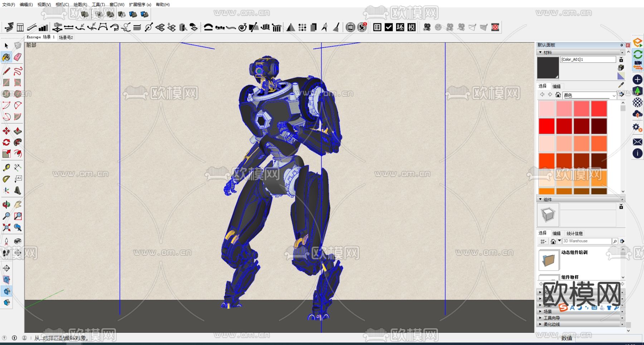Pick the bright red color swatch

click(x=547, y=126)
